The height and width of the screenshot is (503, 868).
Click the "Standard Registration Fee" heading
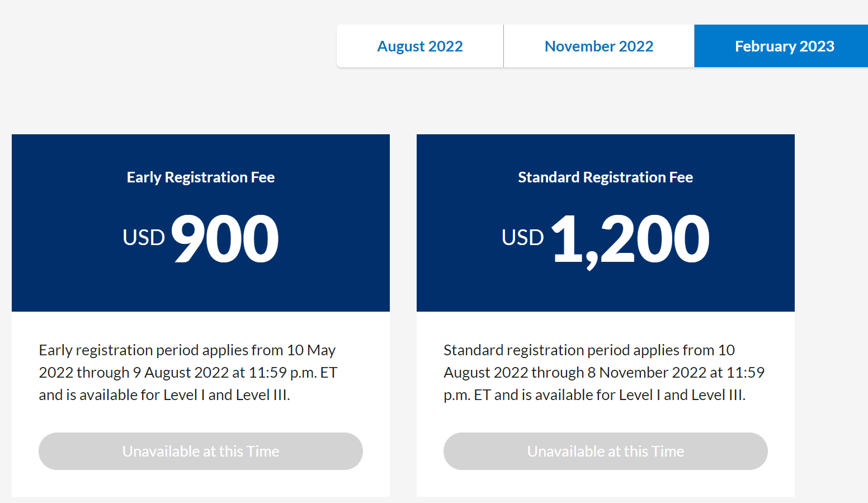click(x=605, y=177)
